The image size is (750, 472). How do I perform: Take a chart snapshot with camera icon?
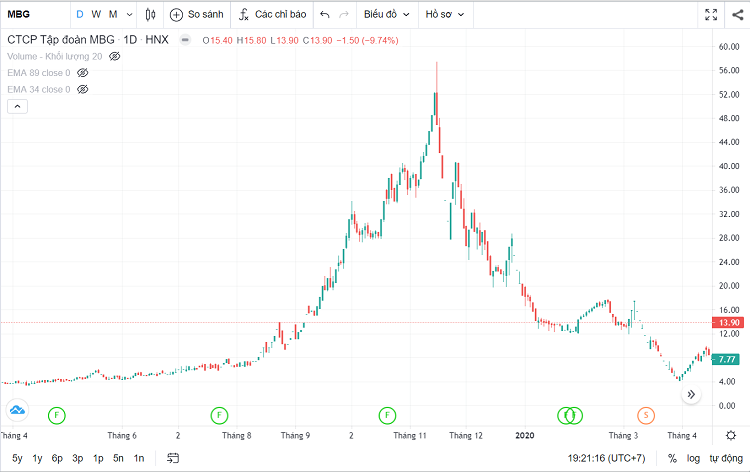pyautogui.click(x=735, y=15)
